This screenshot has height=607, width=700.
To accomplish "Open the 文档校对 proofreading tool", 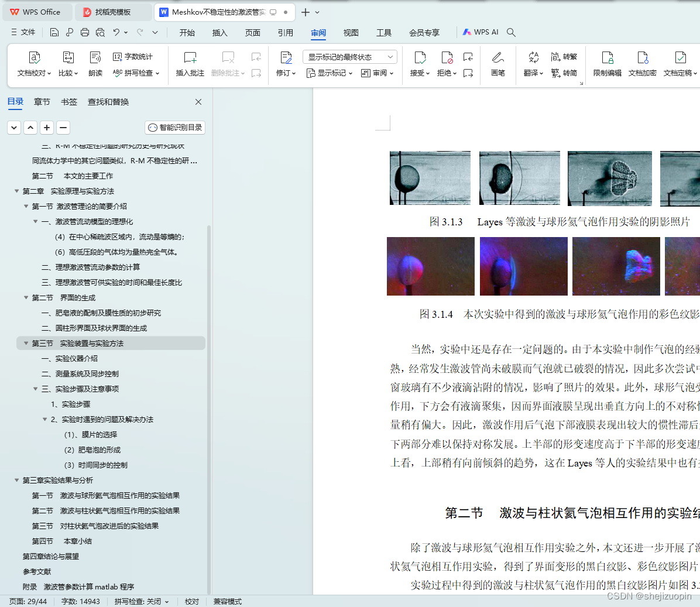I will click(35, 64).
